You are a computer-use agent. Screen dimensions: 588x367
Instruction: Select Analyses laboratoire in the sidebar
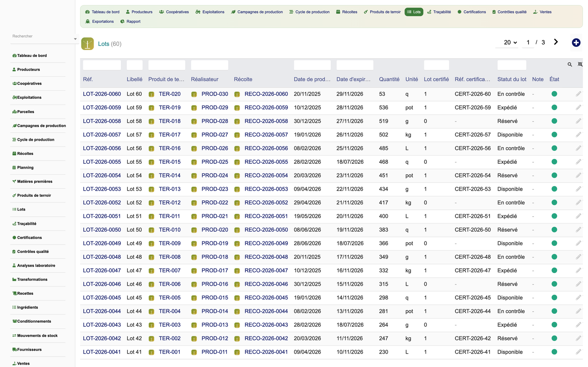36,265
